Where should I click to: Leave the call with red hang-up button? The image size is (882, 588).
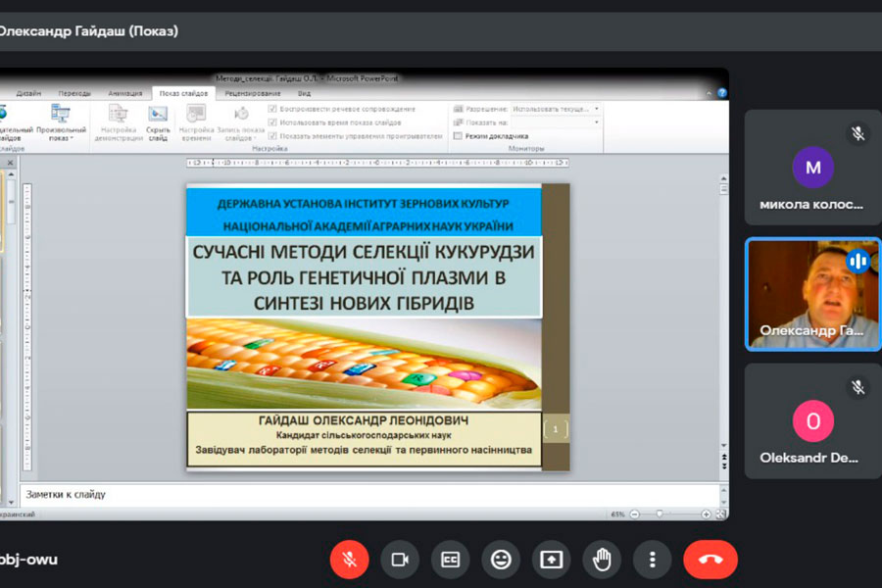tap(710, 559)
